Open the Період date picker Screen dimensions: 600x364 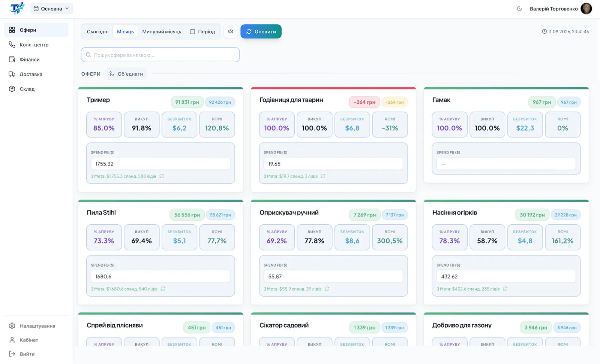point(202,31)
